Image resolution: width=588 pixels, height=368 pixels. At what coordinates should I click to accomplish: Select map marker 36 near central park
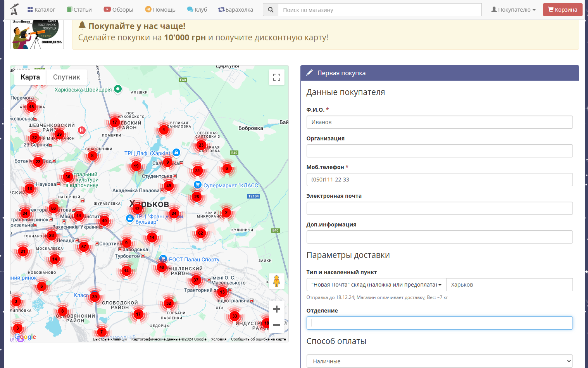pos(68,177)
